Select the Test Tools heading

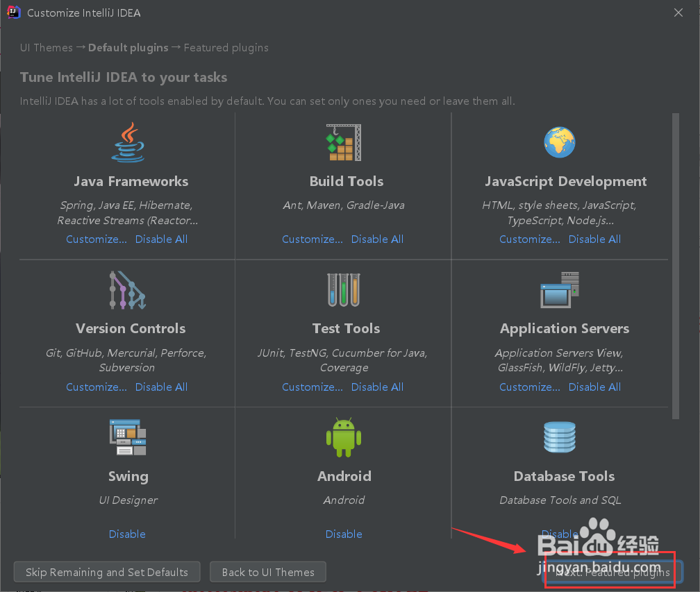click(x=346, y=329)
